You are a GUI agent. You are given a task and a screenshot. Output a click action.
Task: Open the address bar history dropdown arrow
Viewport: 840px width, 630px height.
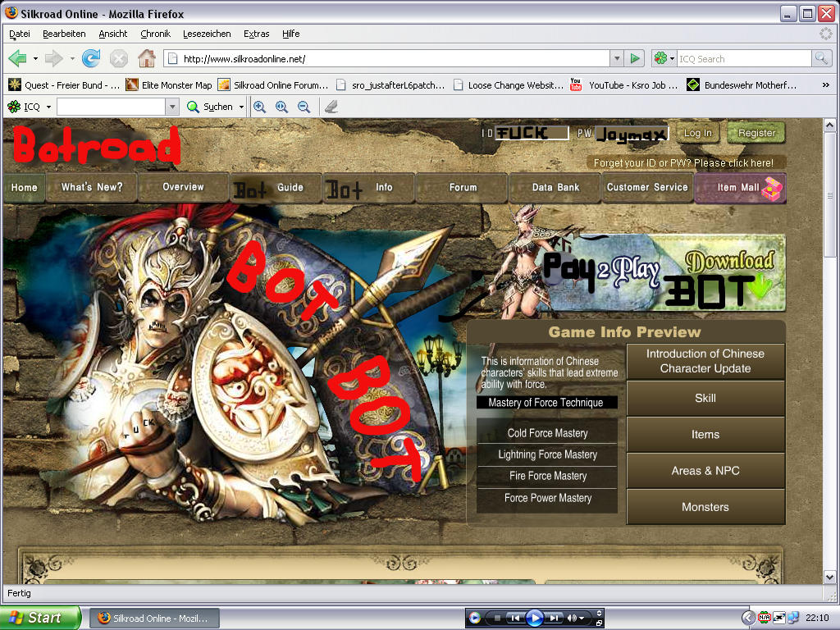(616, 58)
